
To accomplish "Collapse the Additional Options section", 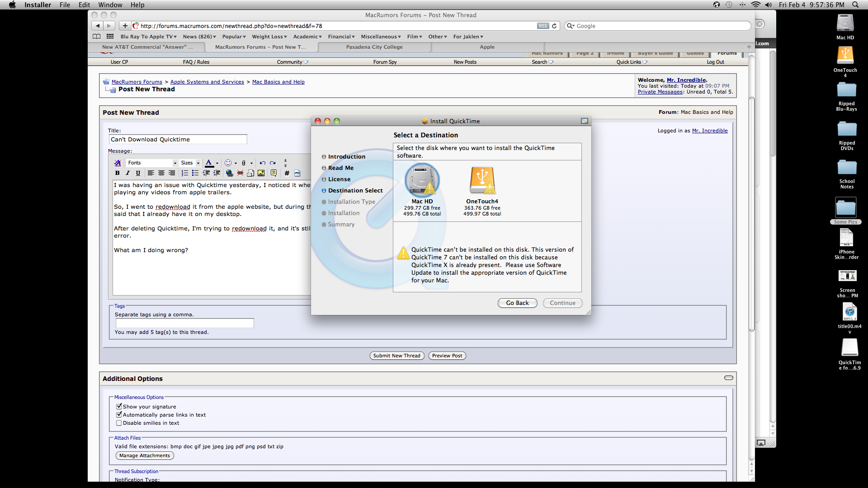I will tap(728, 378).
